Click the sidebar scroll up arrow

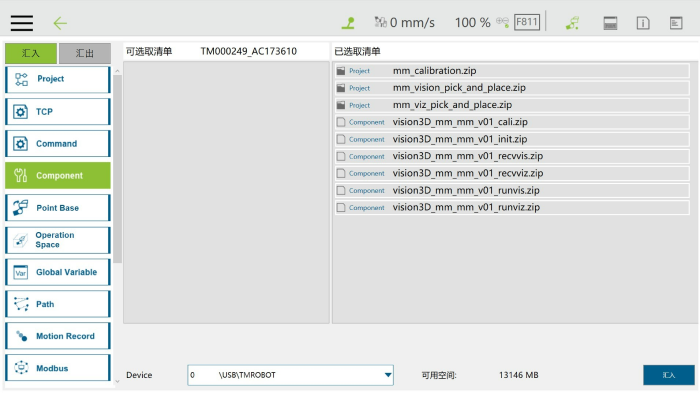tap(117, 71)
